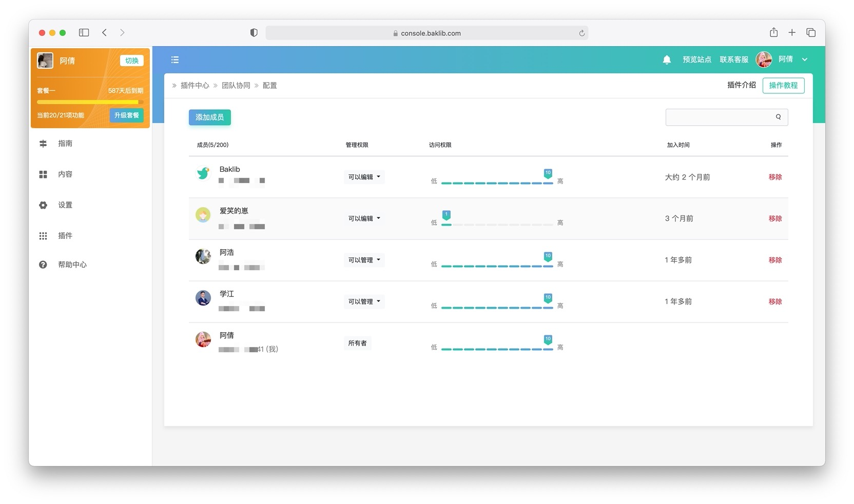Open 阿浩's 可以管理 permission dropdown
Viewport: 854px width, 504px height.
coord(364,260)
